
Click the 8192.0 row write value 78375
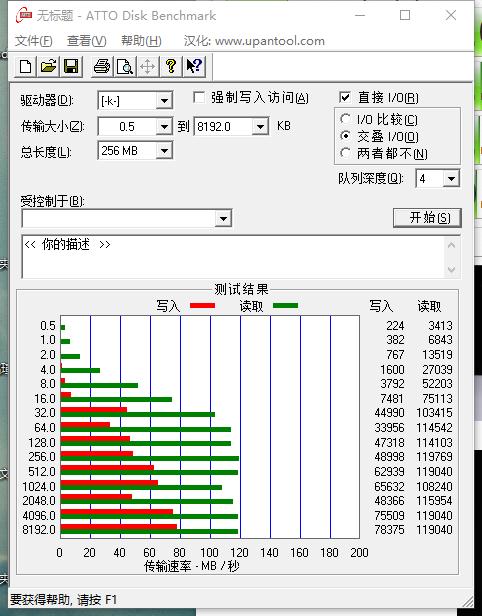click(x=389, y=530)
